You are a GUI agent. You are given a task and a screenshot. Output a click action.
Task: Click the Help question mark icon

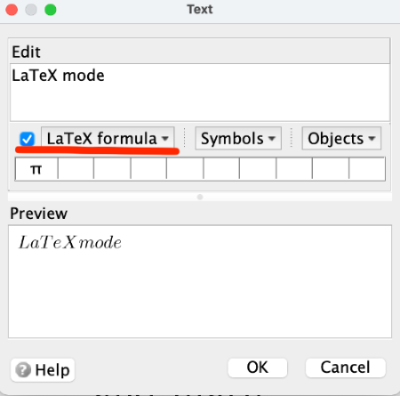[x=23, y=370]
